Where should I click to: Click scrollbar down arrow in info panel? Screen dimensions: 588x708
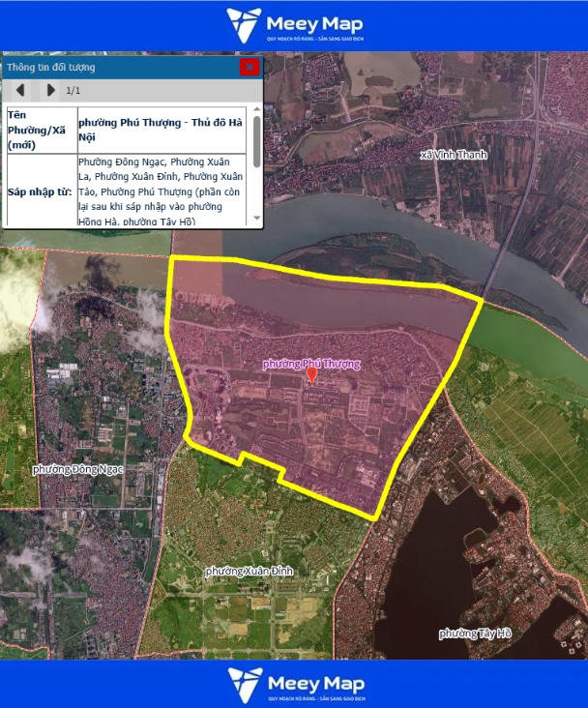[x=256, y=220]
